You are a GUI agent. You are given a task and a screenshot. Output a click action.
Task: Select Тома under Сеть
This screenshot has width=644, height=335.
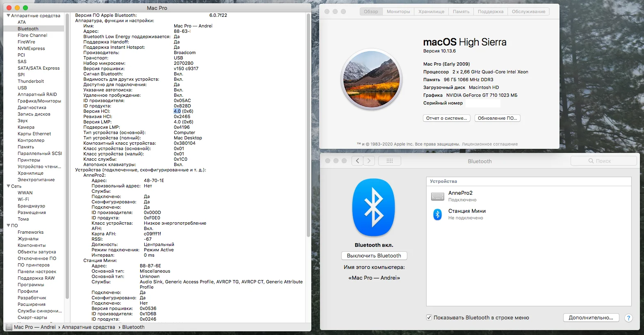click(x=23, y=219)
